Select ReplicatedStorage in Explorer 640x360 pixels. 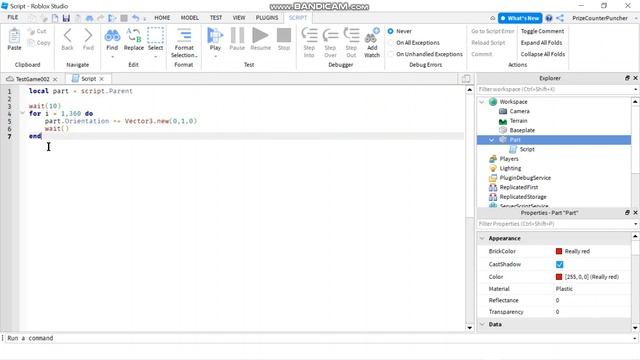pos(523,197)
